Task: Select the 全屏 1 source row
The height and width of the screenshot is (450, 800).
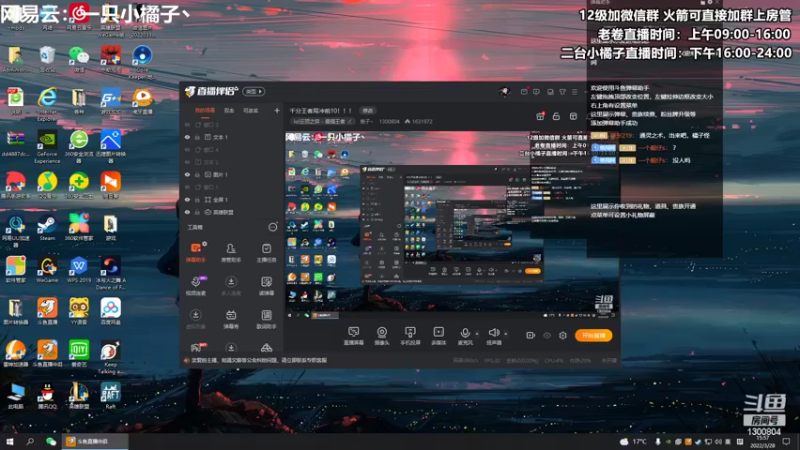Action: (x=233, y=199)
